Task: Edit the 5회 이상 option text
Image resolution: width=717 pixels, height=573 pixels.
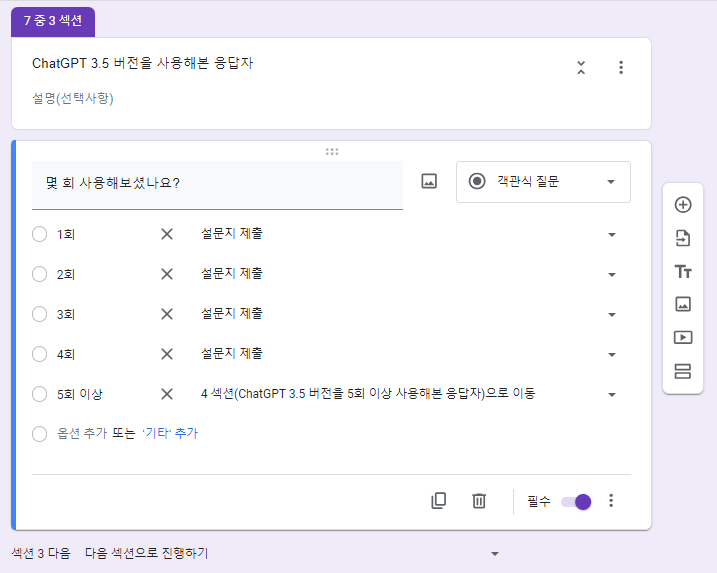Action: pos(80,394)
